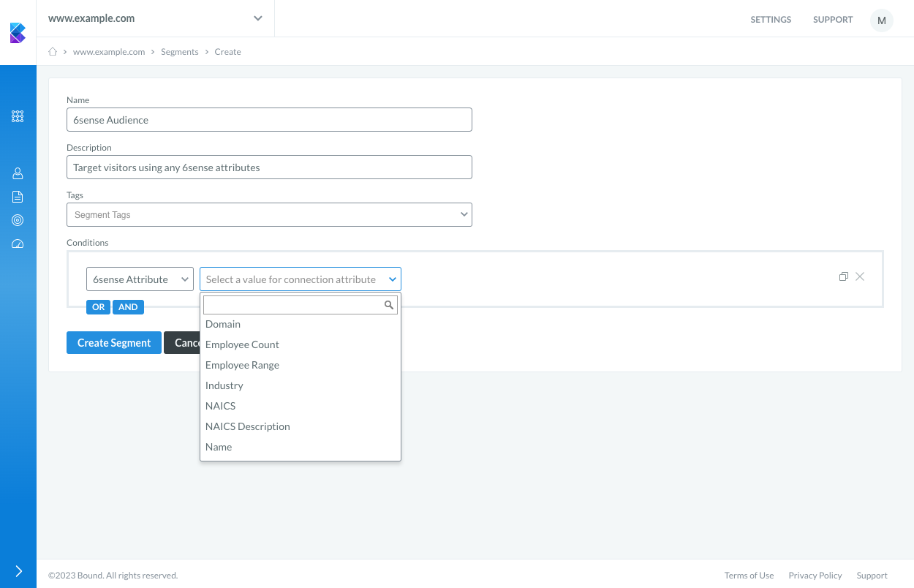Viewport: 914px width, 588px height.
Task: Click the Create breadcrumb text
Action: pyautogui.click(x=227, y=52)
